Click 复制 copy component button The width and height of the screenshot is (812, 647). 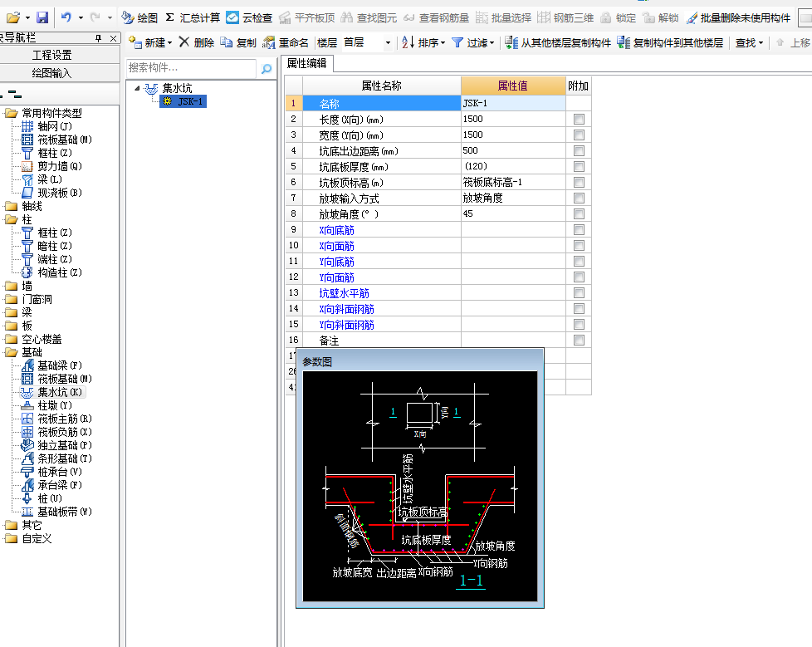pyautogui.click(x=238, y=42)
